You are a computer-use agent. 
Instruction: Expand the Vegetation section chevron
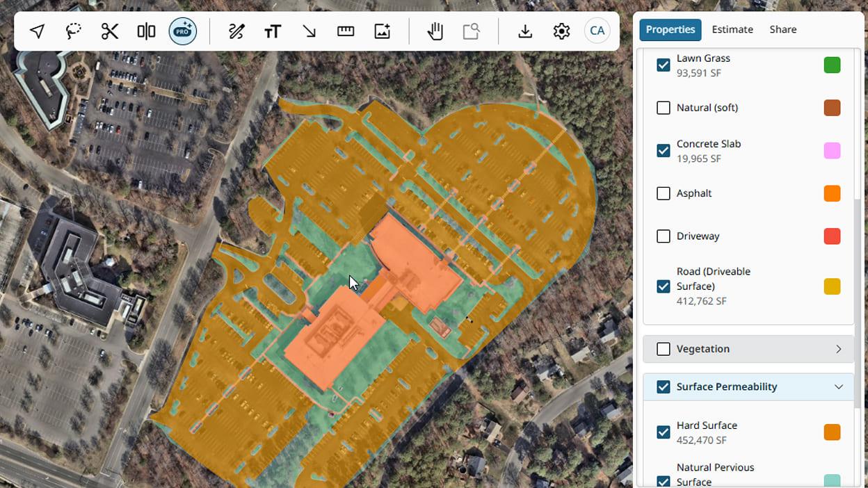coord(838,349)
